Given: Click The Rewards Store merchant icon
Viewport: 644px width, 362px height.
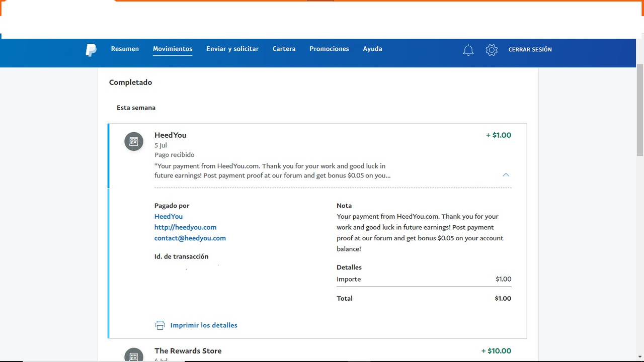Looking at the screenshot, I should coord(134,354).
